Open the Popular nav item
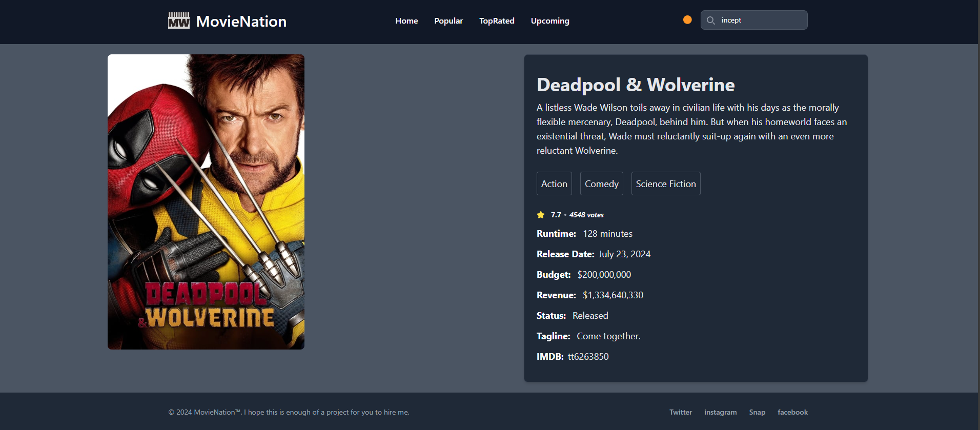The height and width of the screenshot is (430, 980). click(x=448, y=21)
